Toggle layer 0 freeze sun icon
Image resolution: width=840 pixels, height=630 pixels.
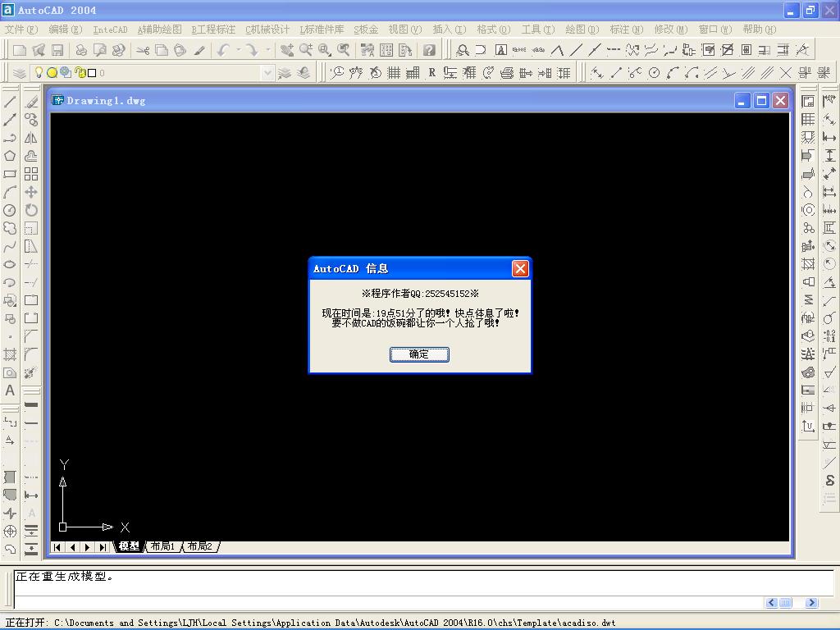(x=52, y=72)
